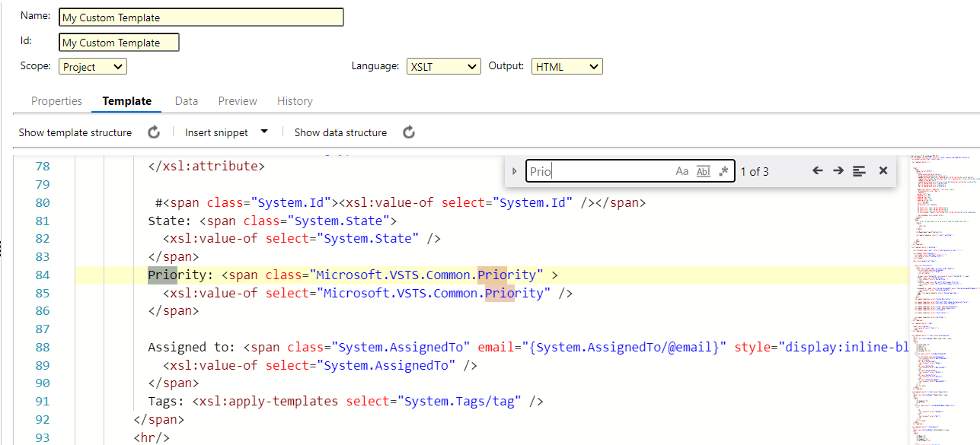Screen dimensions: 980x445
Task: Click the closing span tag on line 92
Action: (159, 419)
